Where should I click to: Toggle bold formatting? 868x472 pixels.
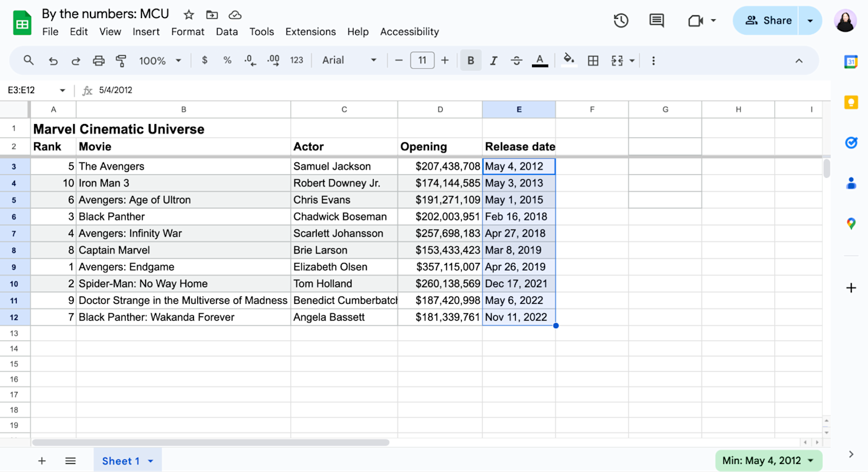point(471,60)
